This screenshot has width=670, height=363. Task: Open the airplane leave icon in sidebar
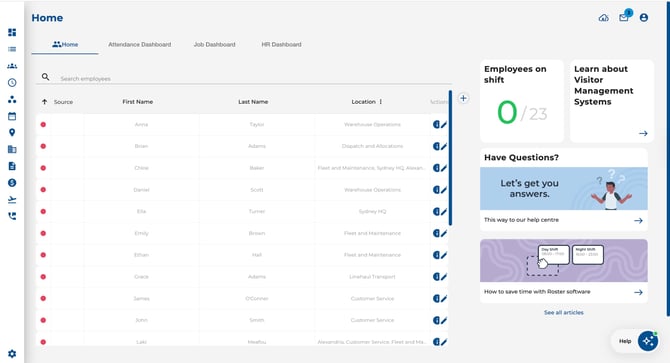click(x=12, y=199)
